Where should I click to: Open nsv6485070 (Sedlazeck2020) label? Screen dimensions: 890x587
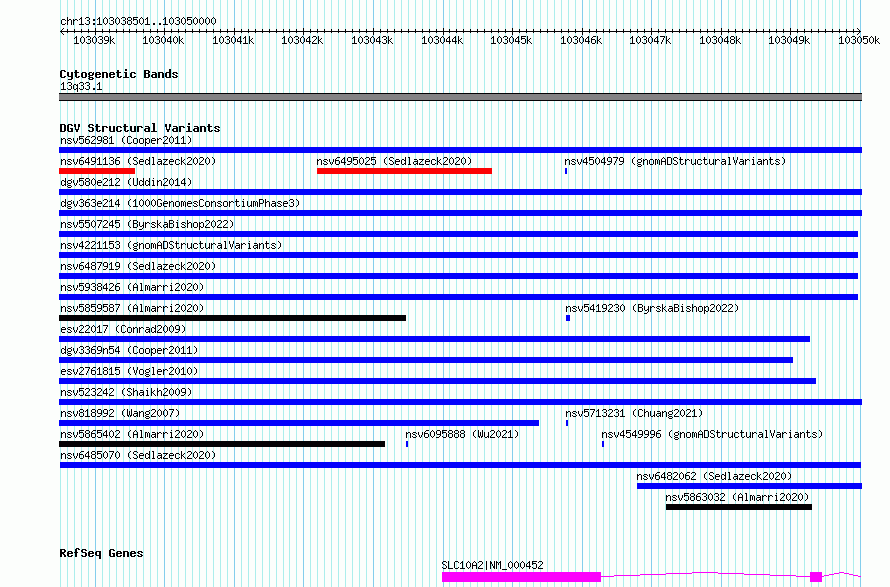pos(138,455)
